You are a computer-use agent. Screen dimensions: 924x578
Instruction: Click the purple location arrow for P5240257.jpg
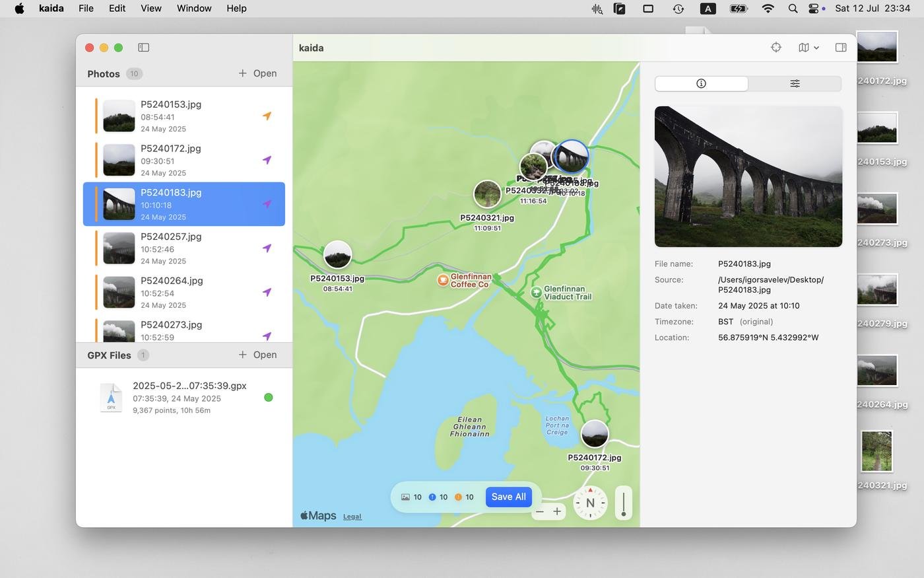pos(267,248)
